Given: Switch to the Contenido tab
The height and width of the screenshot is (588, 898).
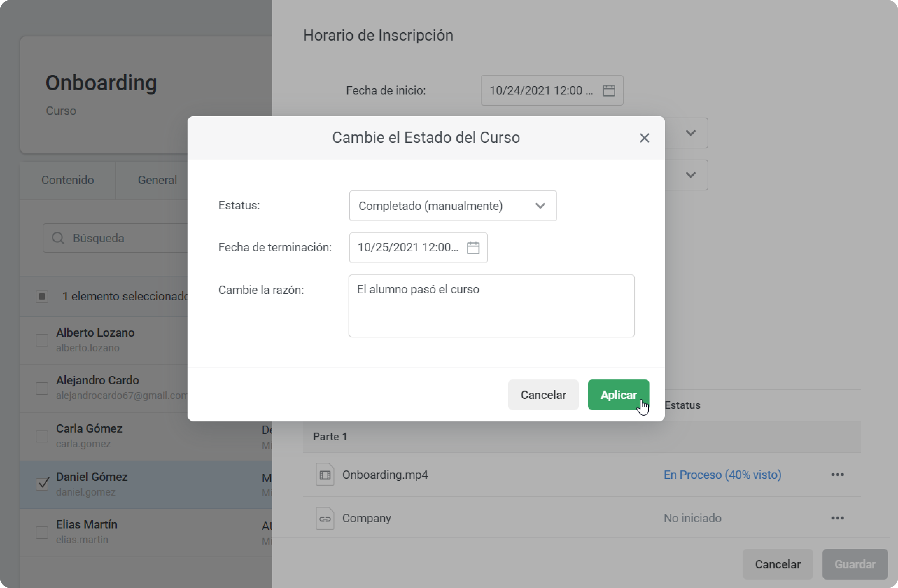Looking at the screenshot, I should click(x=68, y=180).
